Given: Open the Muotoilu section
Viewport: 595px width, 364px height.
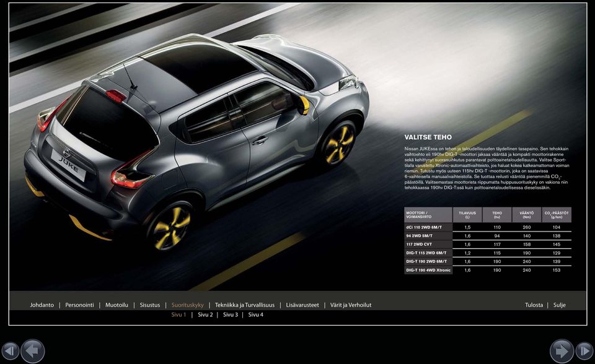Looking at the screenshot, I should pos(117,305).
